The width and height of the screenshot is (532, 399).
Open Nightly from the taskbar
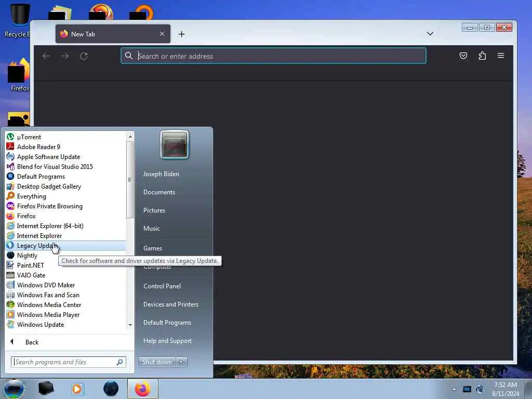[111, 389]
